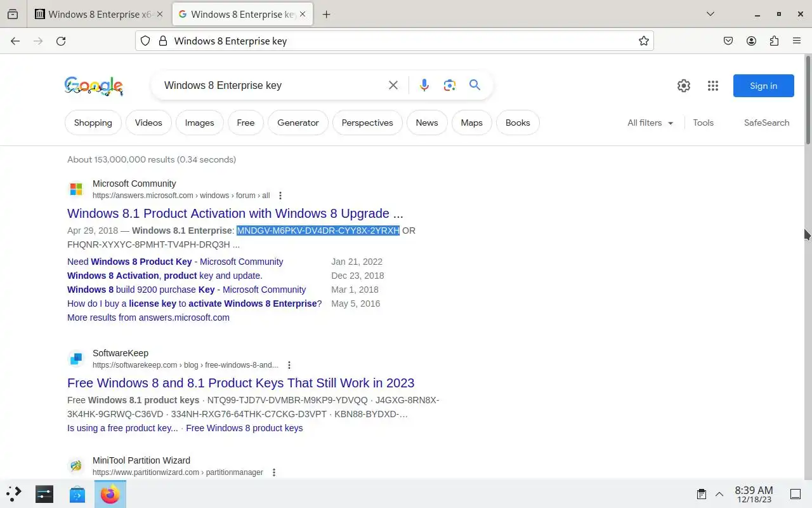Launch the Discover software store taskbar icon
Viewport: 812px width, 508px height.
77,493
